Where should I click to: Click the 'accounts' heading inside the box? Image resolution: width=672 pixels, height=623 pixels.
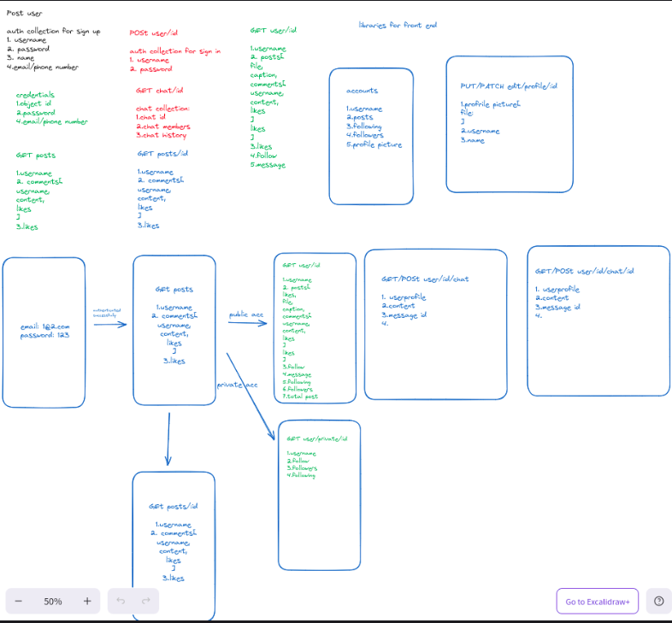tap(362, 91)
